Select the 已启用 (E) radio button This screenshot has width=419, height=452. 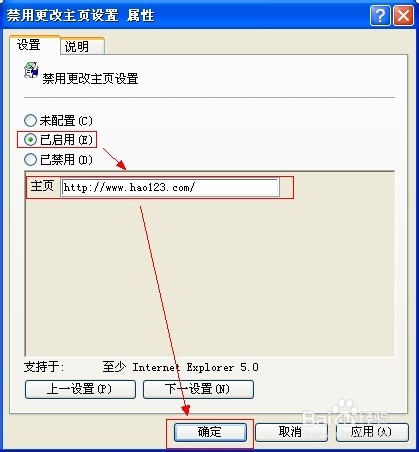tap(30, 140)
